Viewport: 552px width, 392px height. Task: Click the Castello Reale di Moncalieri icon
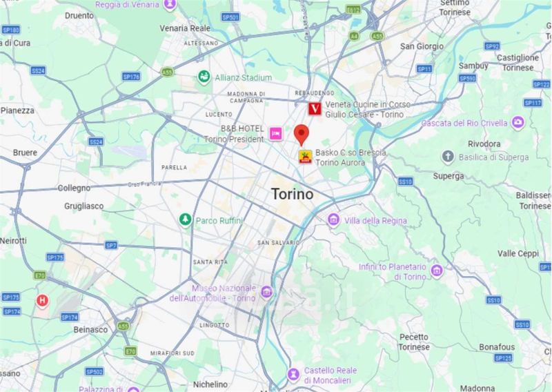click(x=293, y=374)
